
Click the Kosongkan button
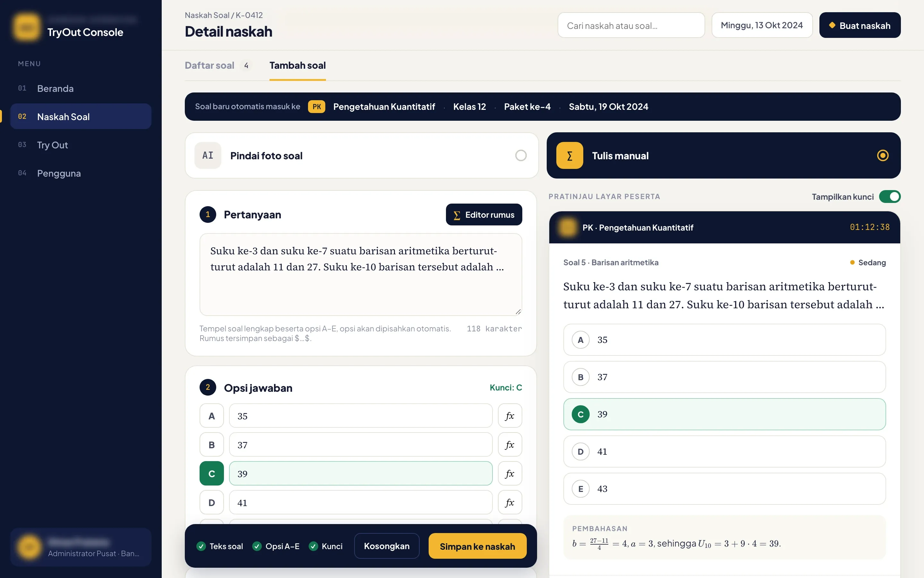tap(386, 546)
